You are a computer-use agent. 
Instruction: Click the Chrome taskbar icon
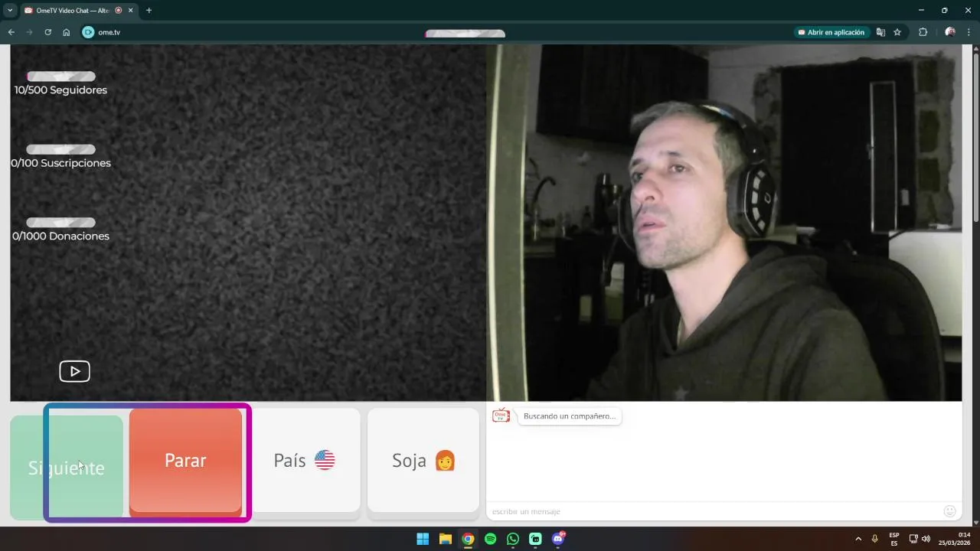pos(468,539)
